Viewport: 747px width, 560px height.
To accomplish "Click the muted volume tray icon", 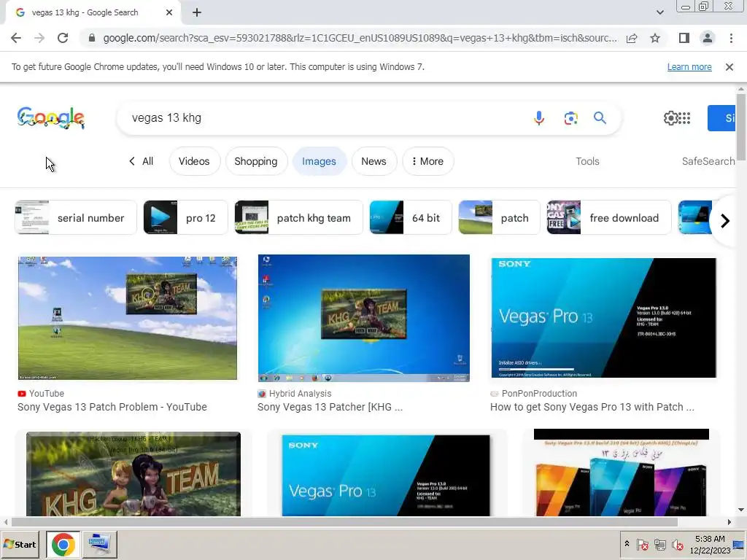I will [x=677, y=544].
